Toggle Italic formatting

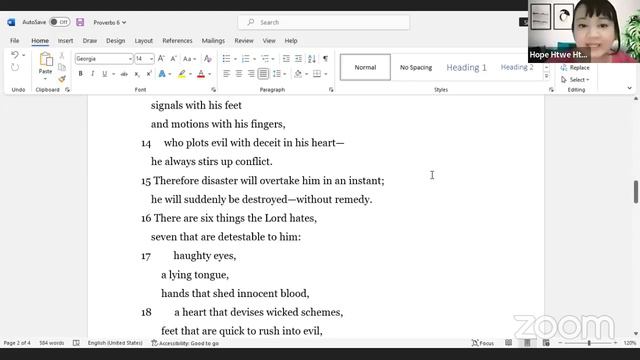[93, 74]
